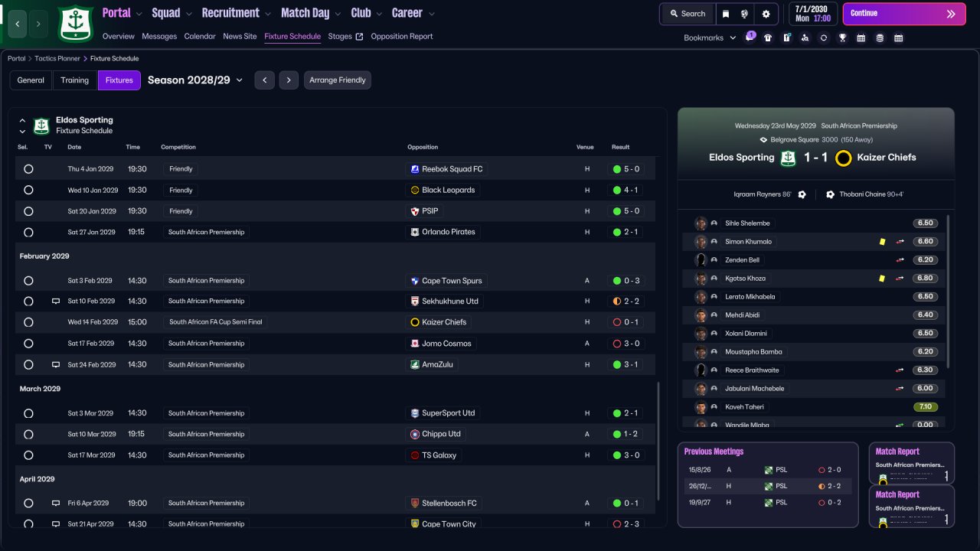Select the Thu 4 Jan 2029 Reebok Squad fixture
Viewport: 980px width, 551px height.
pyautogui.click(x=28, y=169)
